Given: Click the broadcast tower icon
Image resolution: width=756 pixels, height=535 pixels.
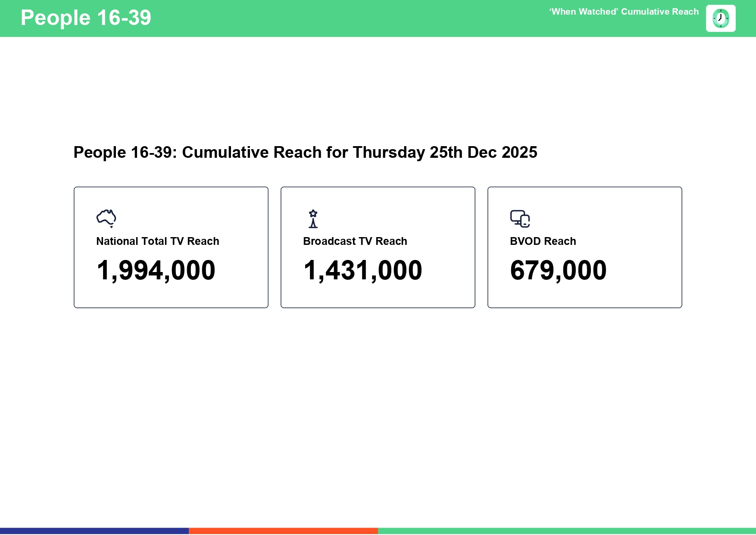Looking at the screenshot, I should pos(313,219).
